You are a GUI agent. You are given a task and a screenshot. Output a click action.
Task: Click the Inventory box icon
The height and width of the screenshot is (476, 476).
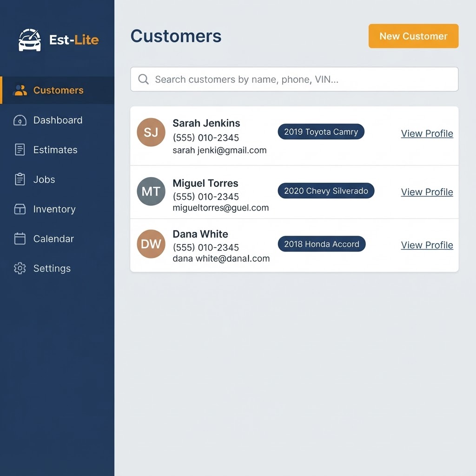(x=20, y=209)
